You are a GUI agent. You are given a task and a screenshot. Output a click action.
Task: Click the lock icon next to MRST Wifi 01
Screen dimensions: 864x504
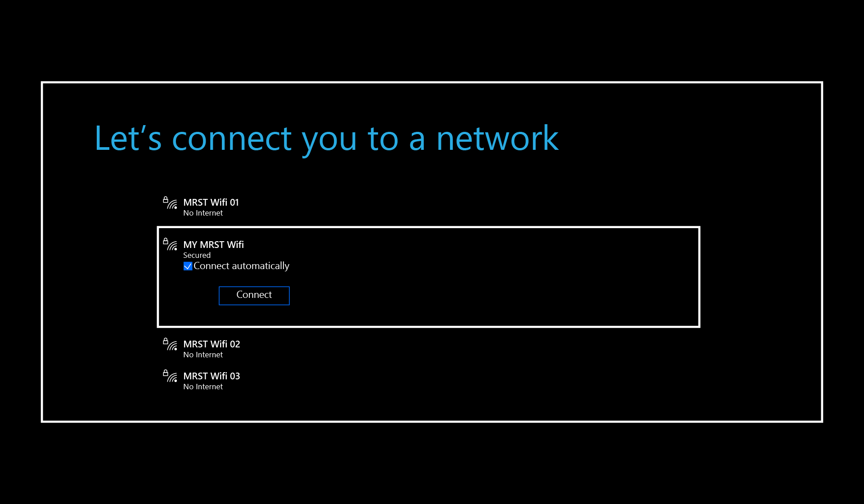pos(165,198)
